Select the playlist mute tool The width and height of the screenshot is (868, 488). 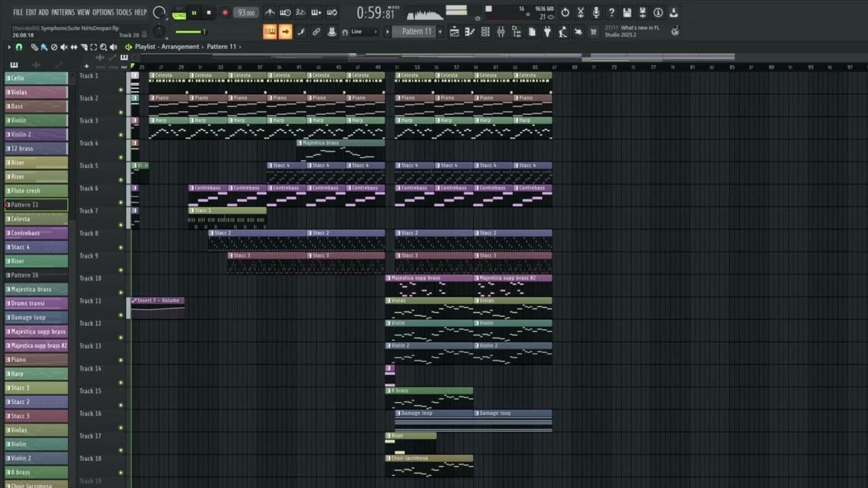(64, 47)
